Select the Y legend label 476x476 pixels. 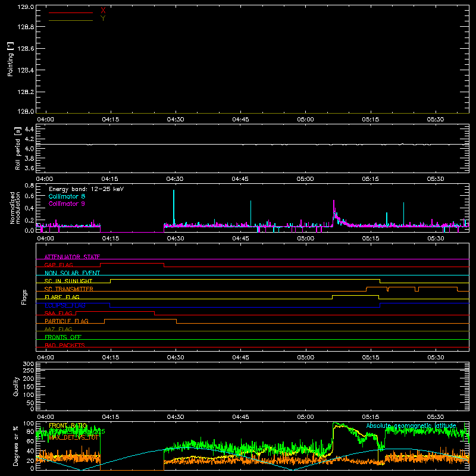coord(103,18)
